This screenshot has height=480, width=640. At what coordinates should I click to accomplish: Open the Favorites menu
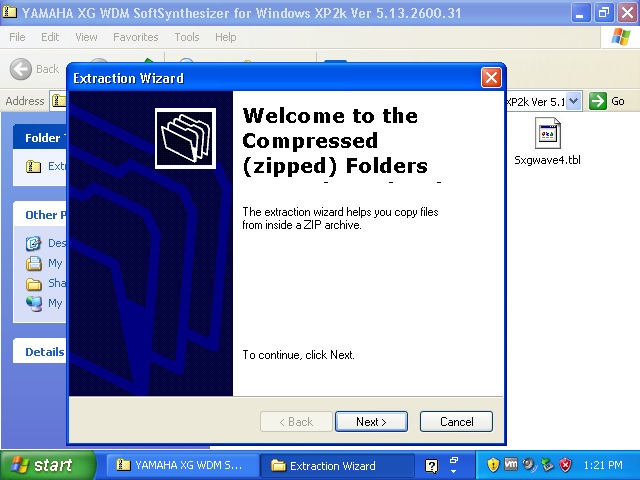click(135, 37)
